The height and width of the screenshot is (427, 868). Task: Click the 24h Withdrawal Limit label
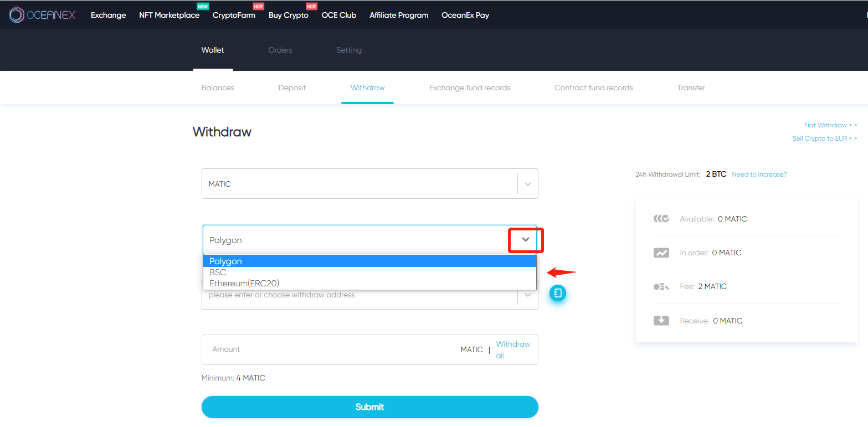668,174
